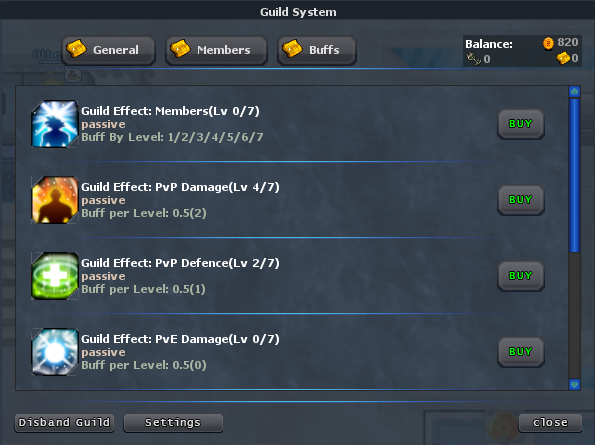Screen dimensions: 595x445
Task: Click the scrollbar down arrow
Action: 575,384
